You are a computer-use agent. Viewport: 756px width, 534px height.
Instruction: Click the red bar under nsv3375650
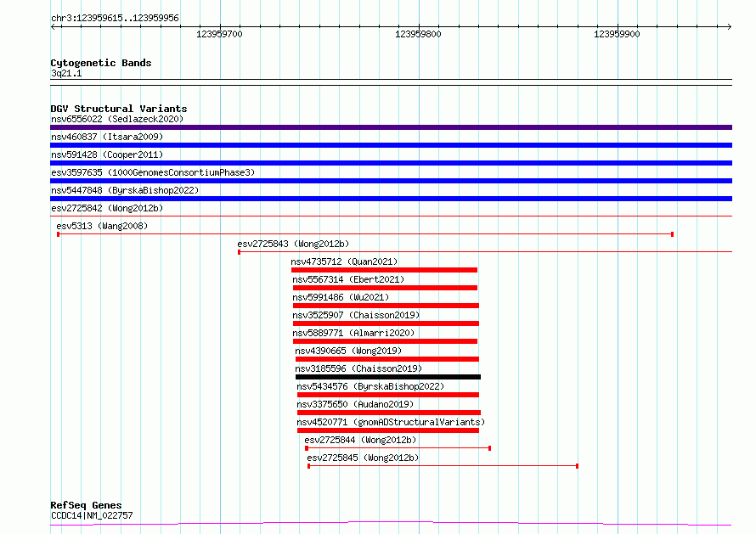tap(389, 413)
